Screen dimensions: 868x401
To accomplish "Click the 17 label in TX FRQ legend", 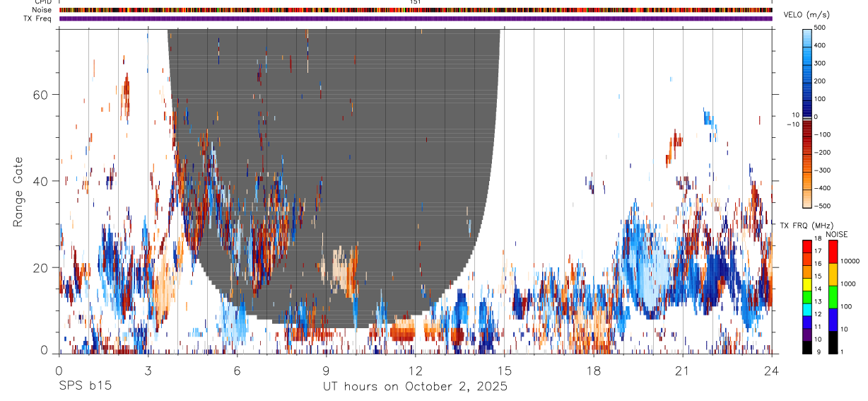I will click(x=818, y=251).
